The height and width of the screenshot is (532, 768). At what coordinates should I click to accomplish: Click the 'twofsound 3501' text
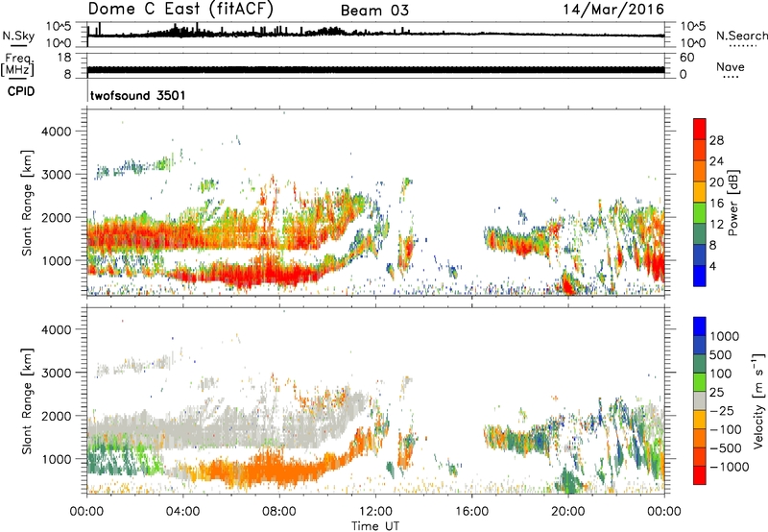137,95
